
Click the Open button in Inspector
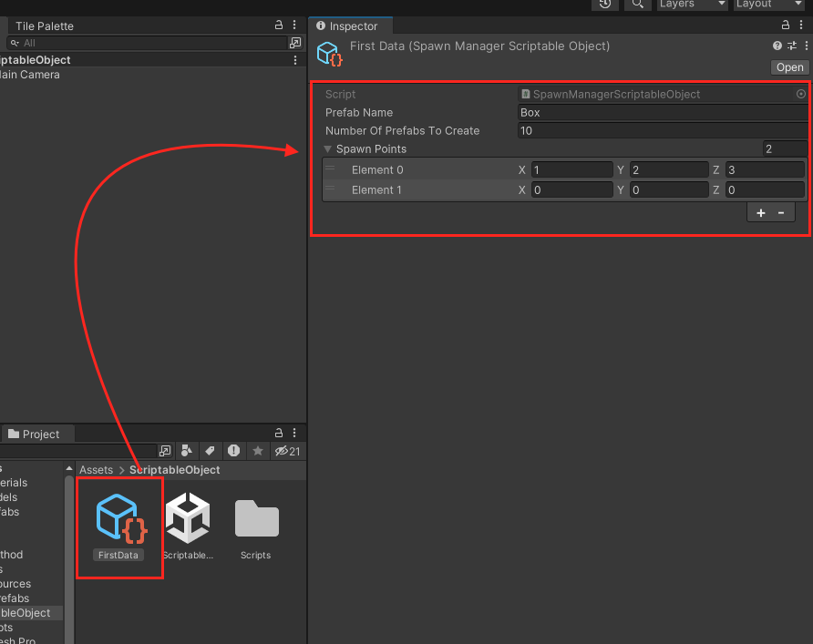tap(789, 67)
